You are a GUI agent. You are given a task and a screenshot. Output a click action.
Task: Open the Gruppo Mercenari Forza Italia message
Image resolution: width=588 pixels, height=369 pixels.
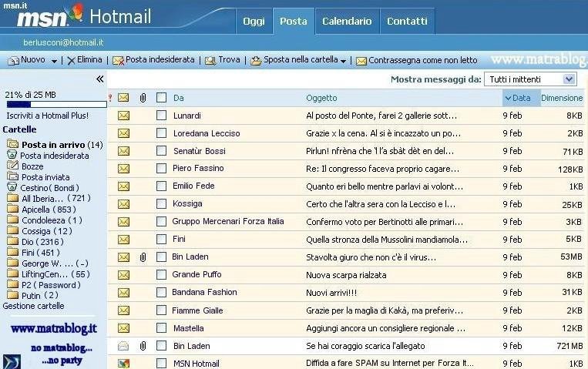[228, 222]
